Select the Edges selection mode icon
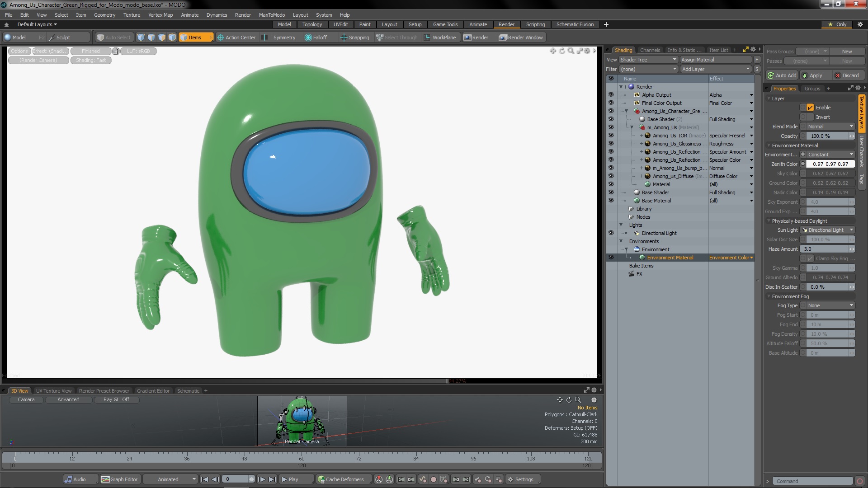868x488 pixels. [151, 38]
